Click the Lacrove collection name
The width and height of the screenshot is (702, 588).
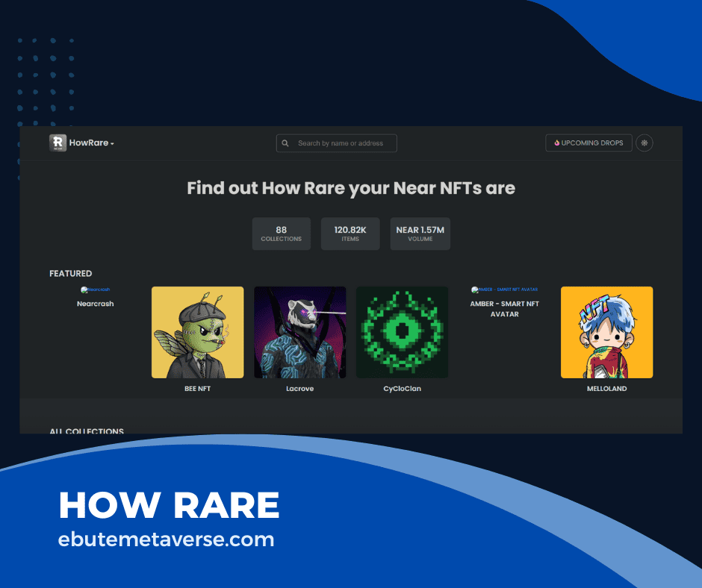coord(300,389)
